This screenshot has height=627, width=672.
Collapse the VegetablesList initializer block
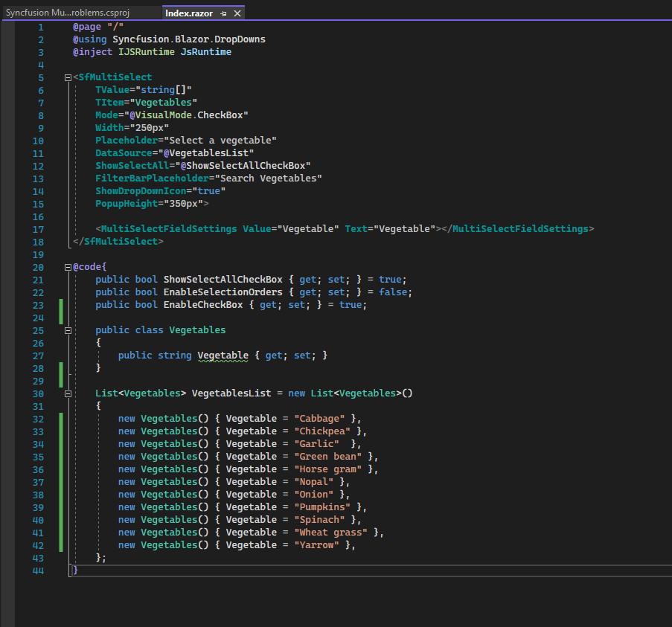point(67,393)
